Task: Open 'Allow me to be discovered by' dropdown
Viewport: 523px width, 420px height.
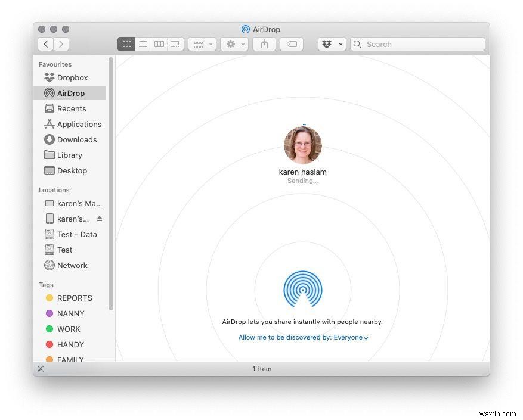Action: pos(303,337)
